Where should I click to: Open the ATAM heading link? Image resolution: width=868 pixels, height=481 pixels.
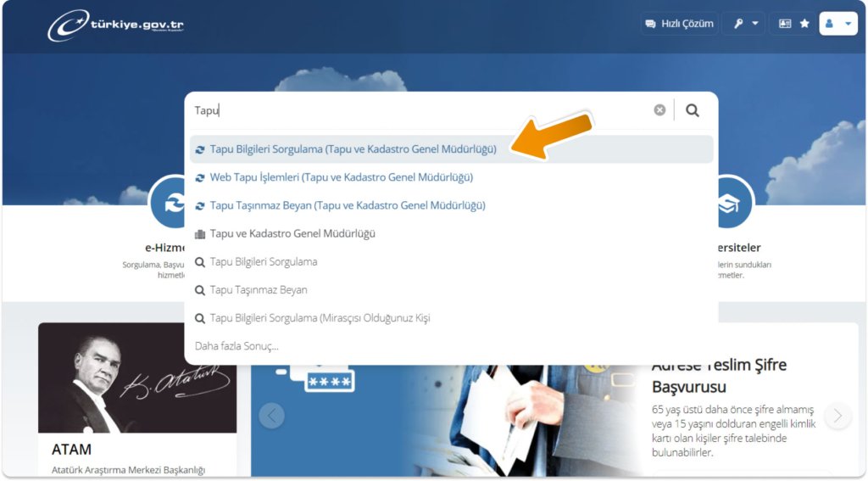click(71, 450)
